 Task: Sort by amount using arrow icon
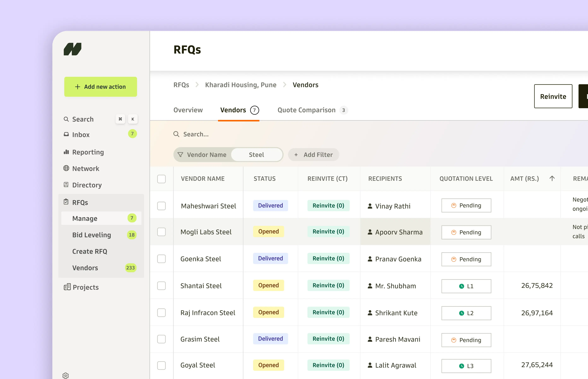point(552,178)
